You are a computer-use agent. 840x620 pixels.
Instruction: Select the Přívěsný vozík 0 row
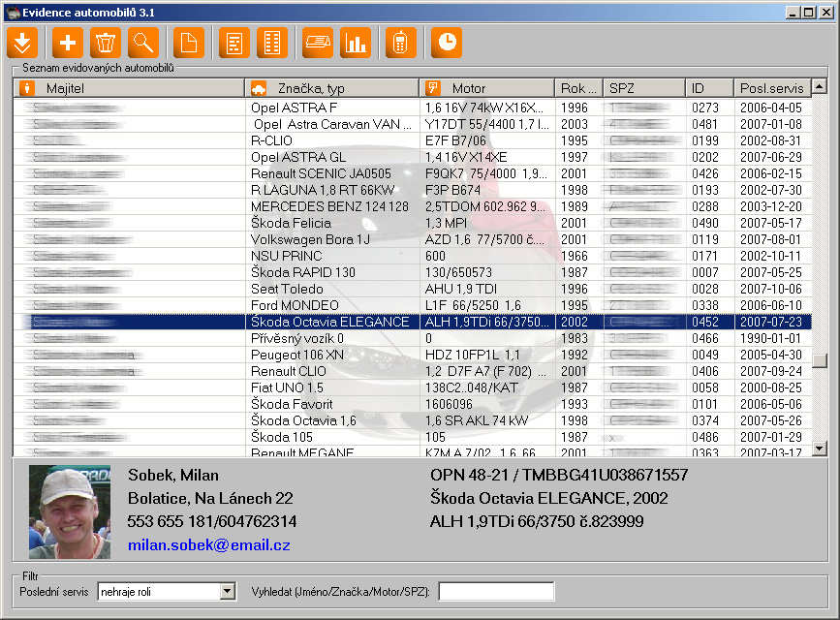click(x=413, y=339)
